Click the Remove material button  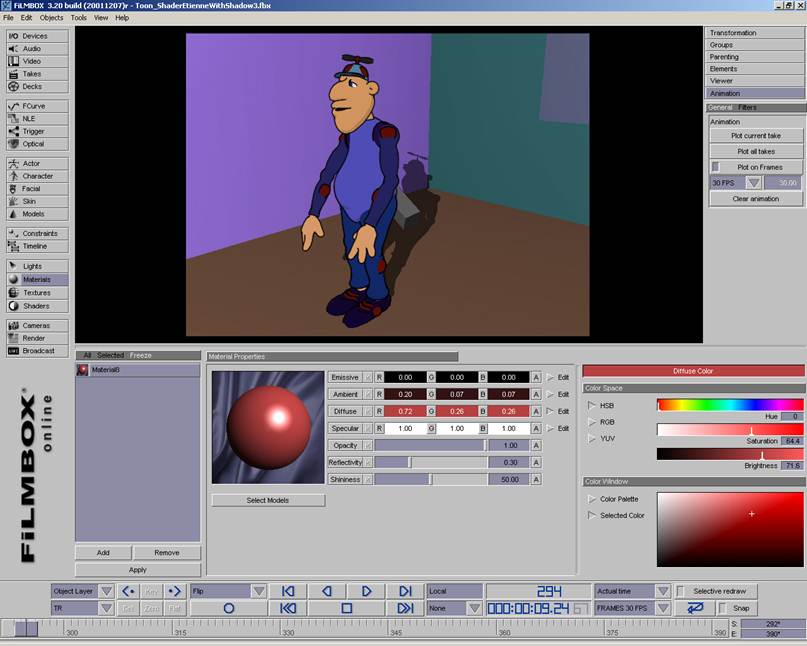pos(167,553)
